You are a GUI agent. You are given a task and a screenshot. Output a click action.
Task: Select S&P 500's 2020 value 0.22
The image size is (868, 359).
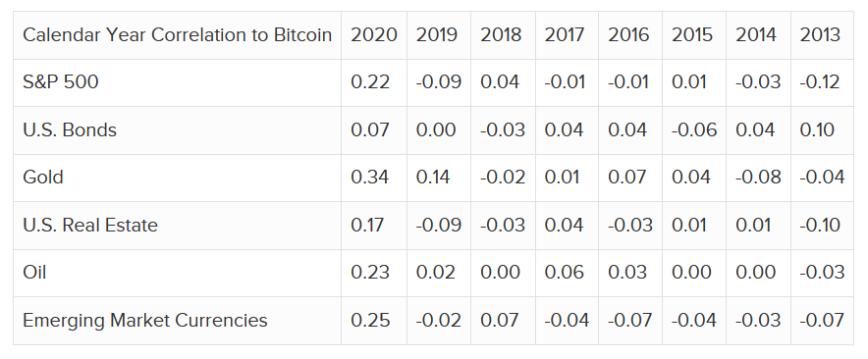370,81
